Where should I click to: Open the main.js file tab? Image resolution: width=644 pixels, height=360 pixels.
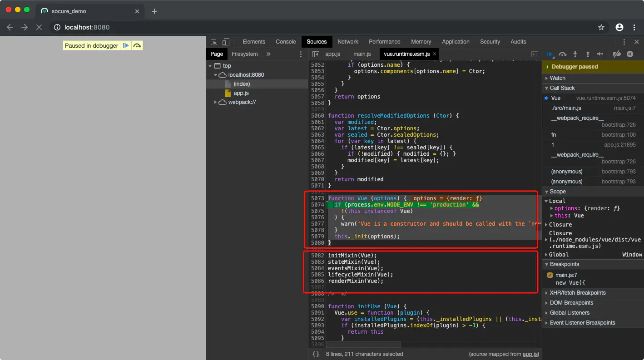tap(362, 54)
